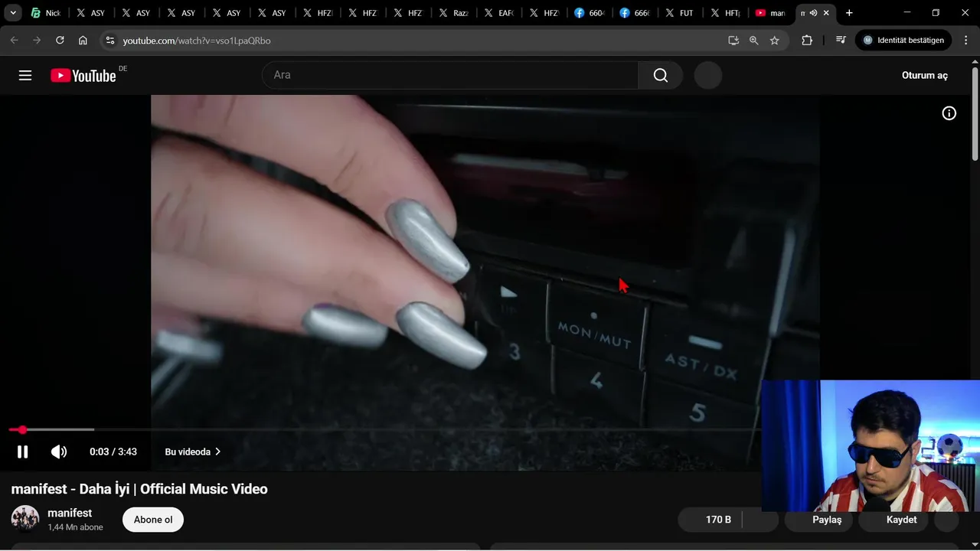This screenshot has height=551, width=980.
Task: Like the video showing 170 B
Action: click(x=710, y=520)
